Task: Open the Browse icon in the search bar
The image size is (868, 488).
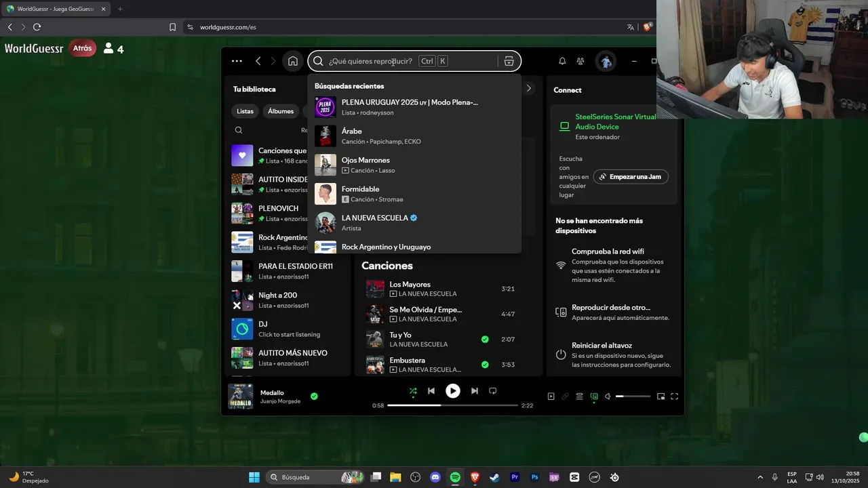Action: point(509,61)
